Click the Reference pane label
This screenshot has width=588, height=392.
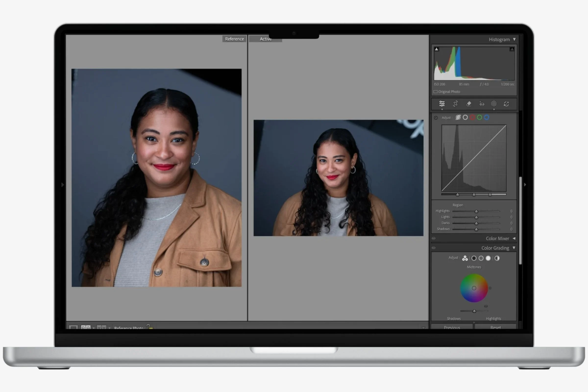click(x=234, y=39)
